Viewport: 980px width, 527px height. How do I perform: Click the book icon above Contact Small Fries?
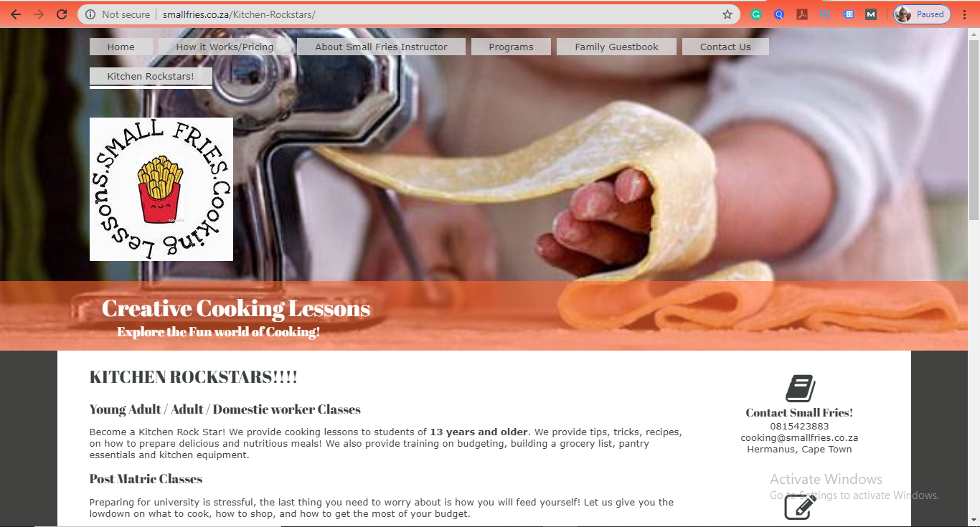[800, 389]
